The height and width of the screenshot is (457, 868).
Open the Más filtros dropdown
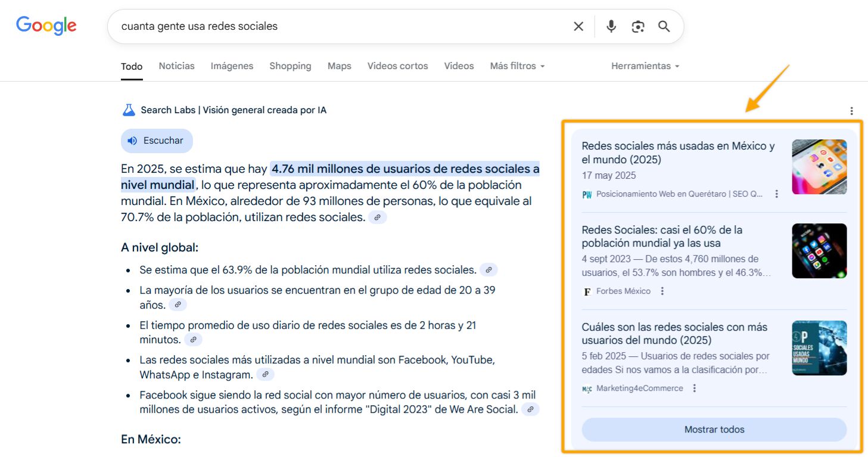[516, 66]
